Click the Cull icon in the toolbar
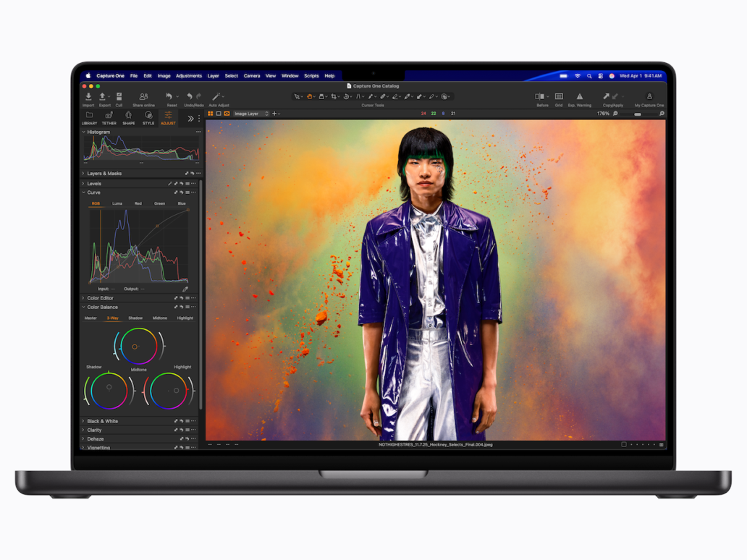 point(119,97)
